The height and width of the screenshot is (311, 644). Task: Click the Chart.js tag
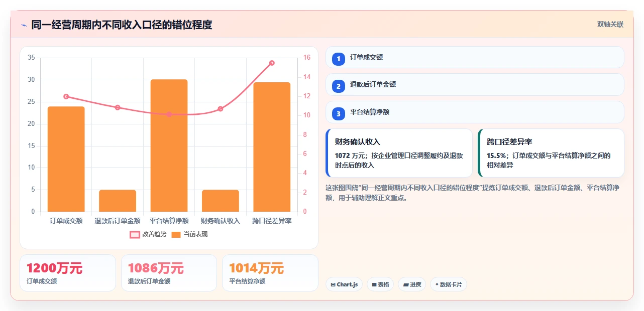[x=344, y=284]
